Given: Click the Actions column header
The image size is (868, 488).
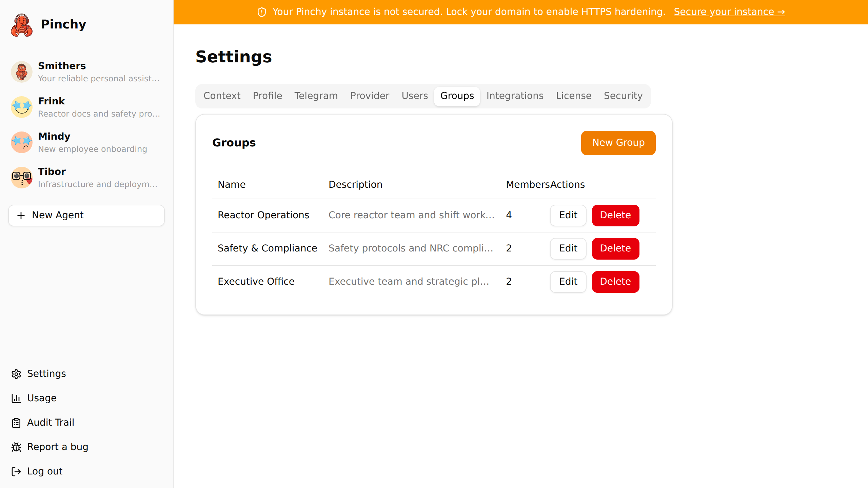Looking at the screenshot, I should tap(567, 185).
